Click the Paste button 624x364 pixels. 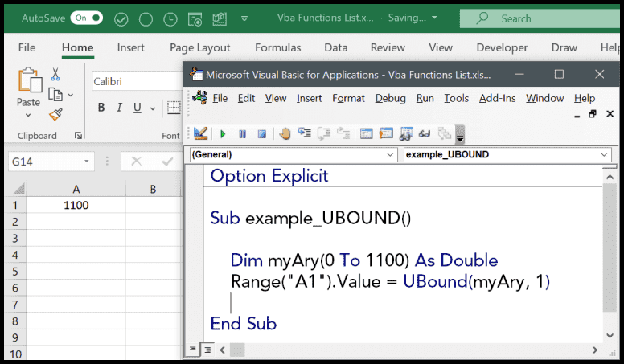pyautogui.click(x=28, y=88)
